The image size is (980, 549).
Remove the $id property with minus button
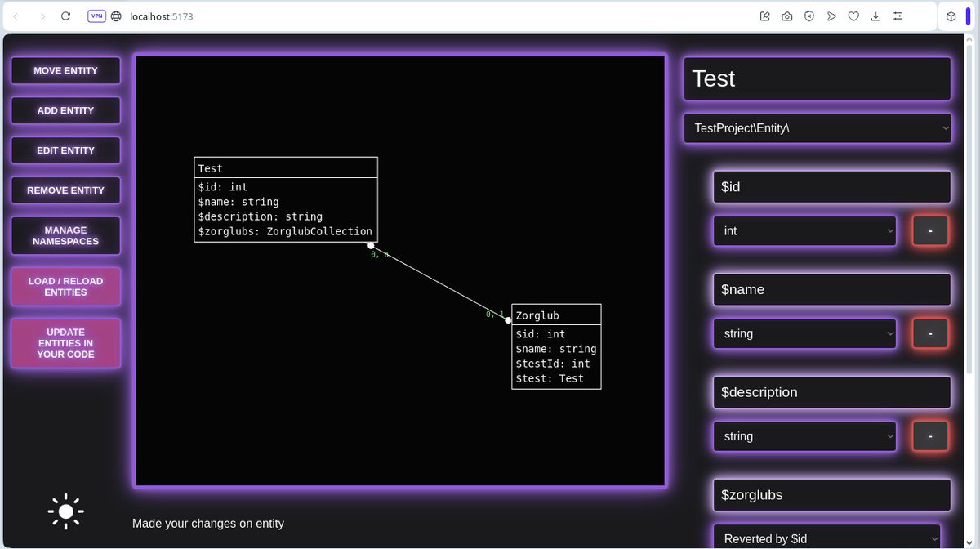[930, 231]
